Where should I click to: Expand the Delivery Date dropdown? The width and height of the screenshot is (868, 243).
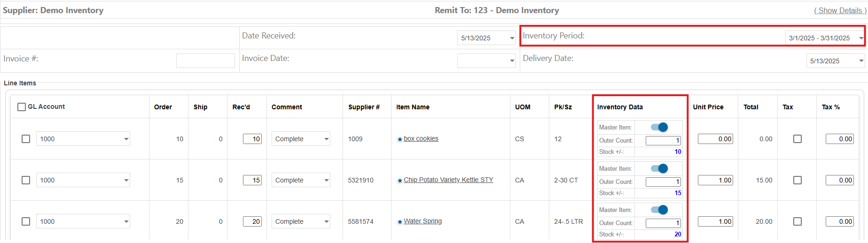click(860, 61)
